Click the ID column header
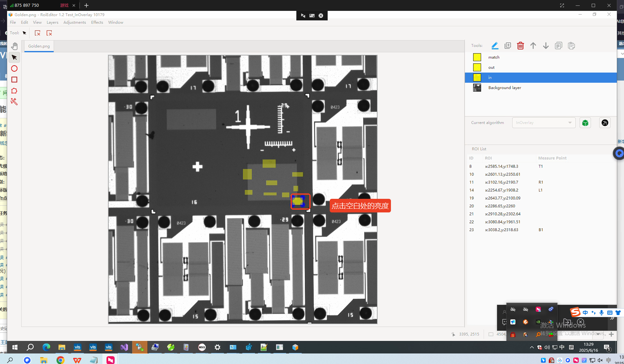 [471, 158]
